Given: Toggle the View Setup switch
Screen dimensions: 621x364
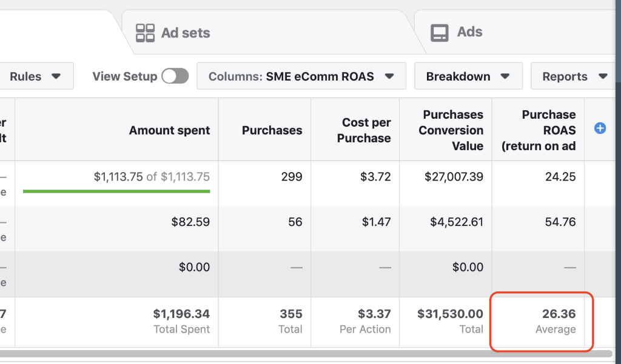Looking at the screenshot, I should click(175, 76).
